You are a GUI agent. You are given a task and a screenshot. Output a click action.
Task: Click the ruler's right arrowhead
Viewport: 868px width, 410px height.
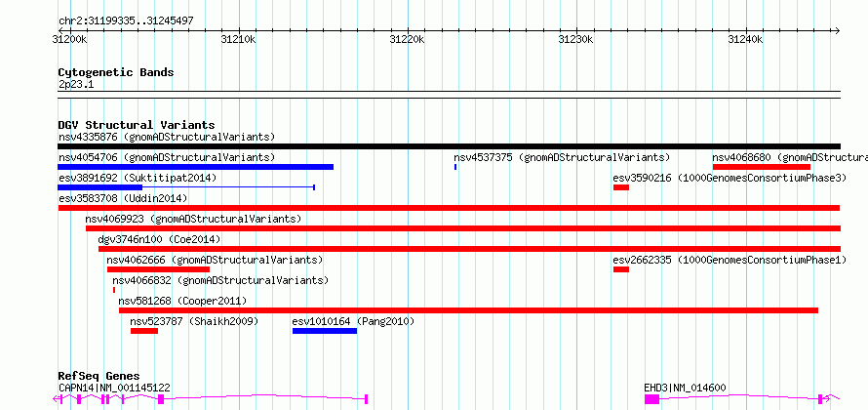coord(837,30)
